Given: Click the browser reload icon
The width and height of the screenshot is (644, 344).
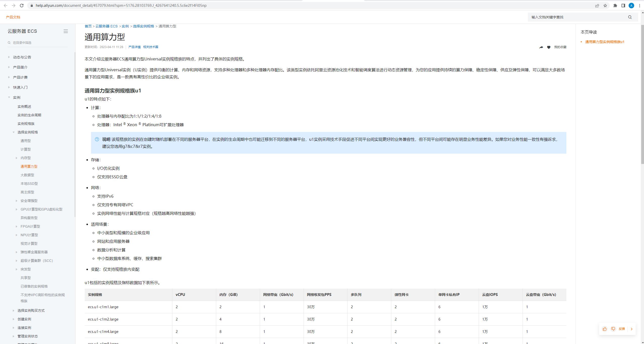Looking at the screenshot, I should pyautogui.click(x=22, y=6).
